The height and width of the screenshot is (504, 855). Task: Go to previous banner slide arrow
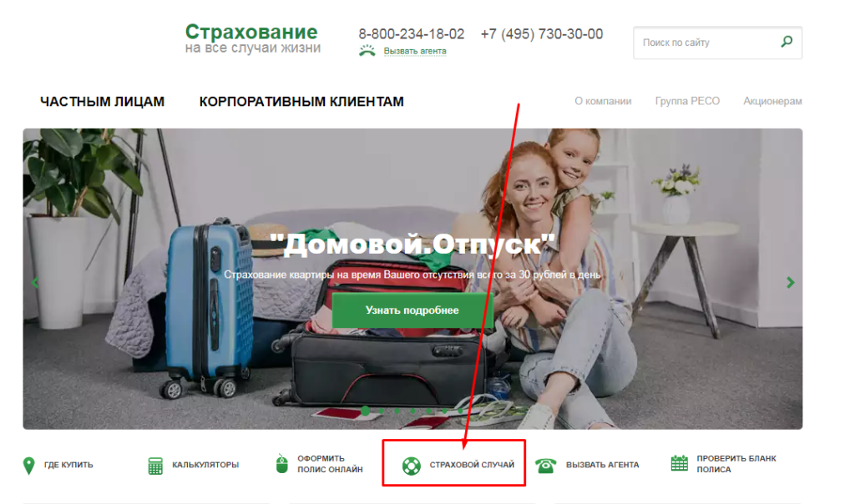(x=35, y=282)
